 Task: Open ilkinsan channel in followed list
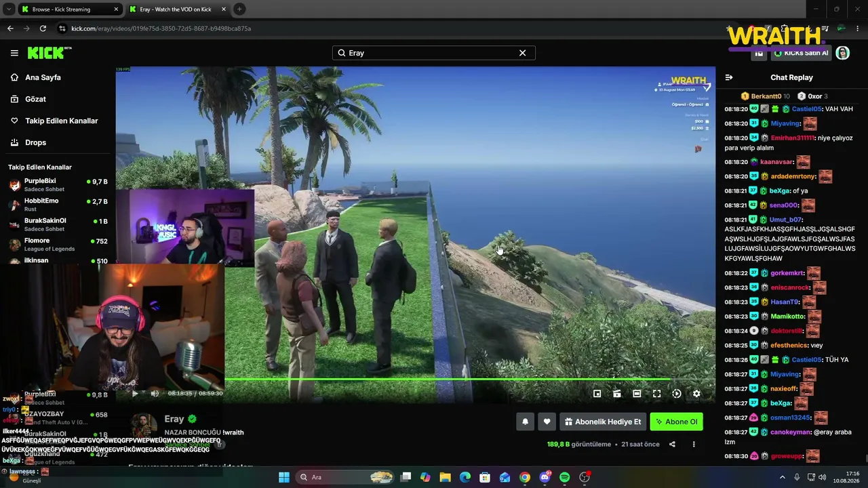pos(58,260)
